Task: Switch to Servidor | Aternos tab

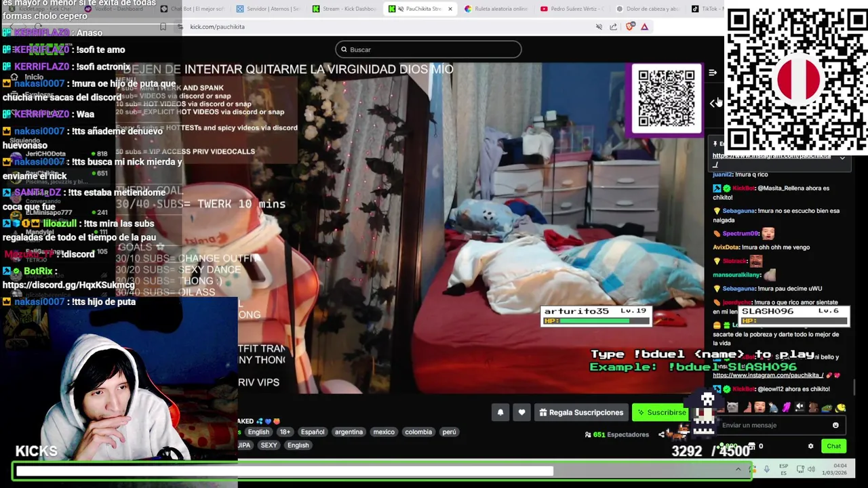Action: click(269, 9)
